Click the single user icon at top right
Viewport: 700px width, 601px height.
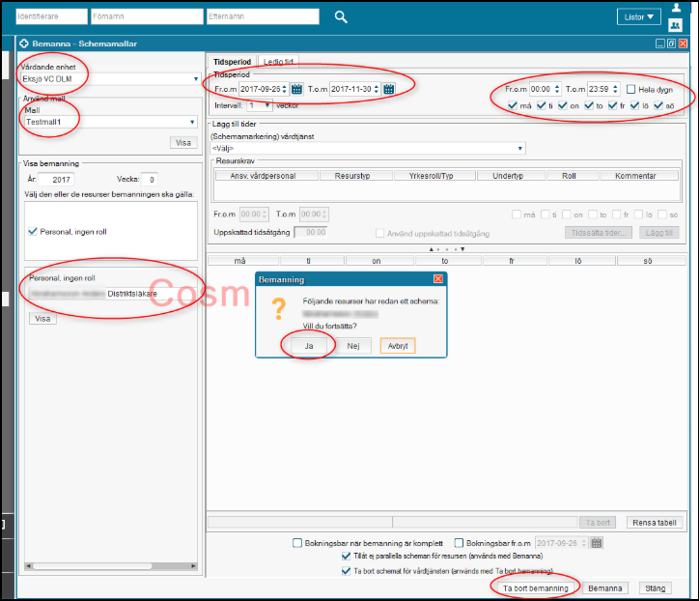[x=676, y=8]
